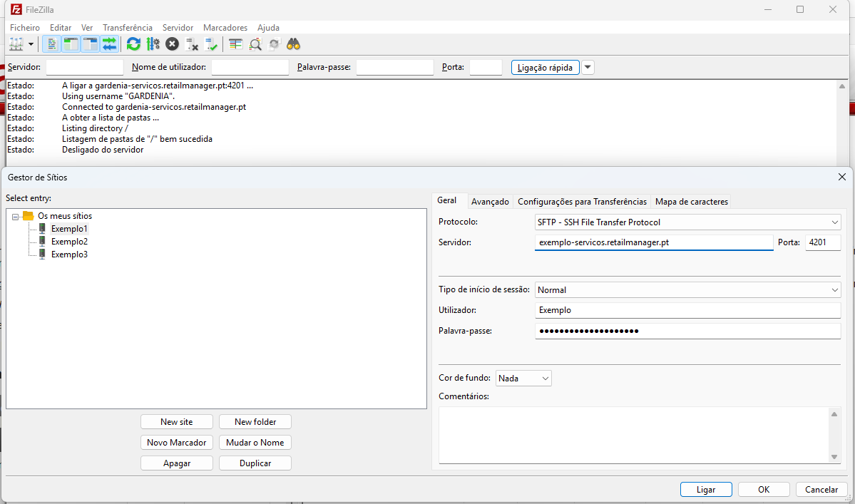The height and width of the screenshot is (504, 855).
Task: Toggle remote directory tree display icon
Action: (x=90, y=44)
